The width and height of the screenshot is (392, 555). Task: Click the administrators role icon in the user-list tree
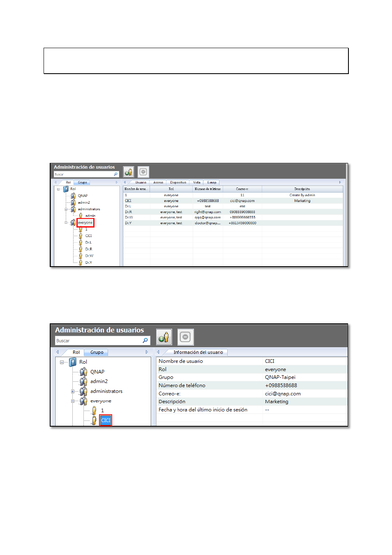73,209
